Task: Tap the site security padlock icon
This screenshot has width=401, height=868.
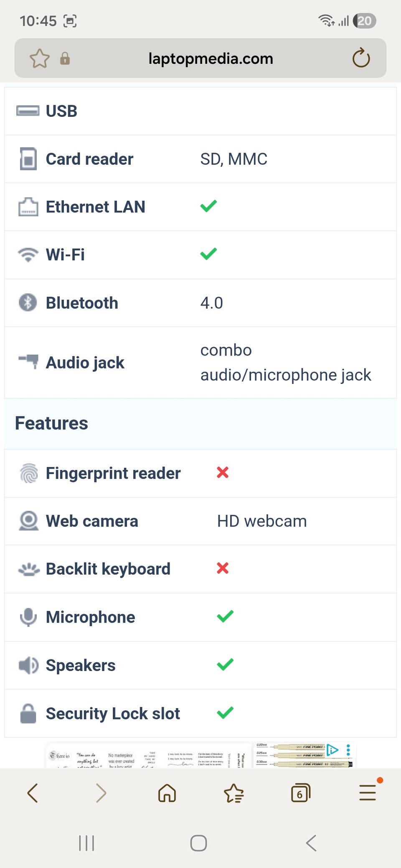Action: pos(65,58)
